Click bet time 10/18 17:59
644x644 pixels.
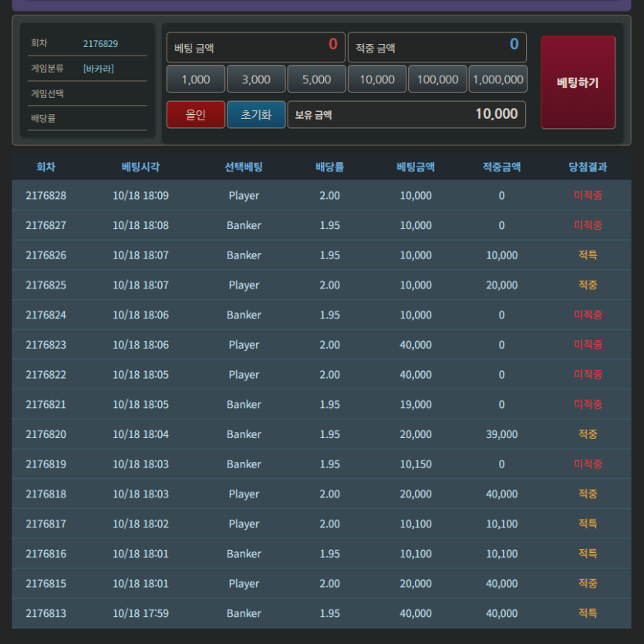pyautogui.click(x=141, y=614)
